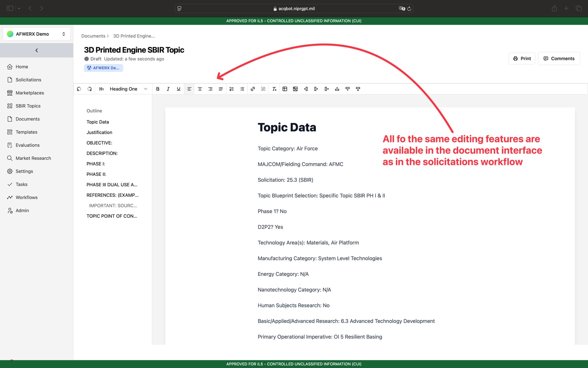Open Admin in sidebar

pos(22,211)
